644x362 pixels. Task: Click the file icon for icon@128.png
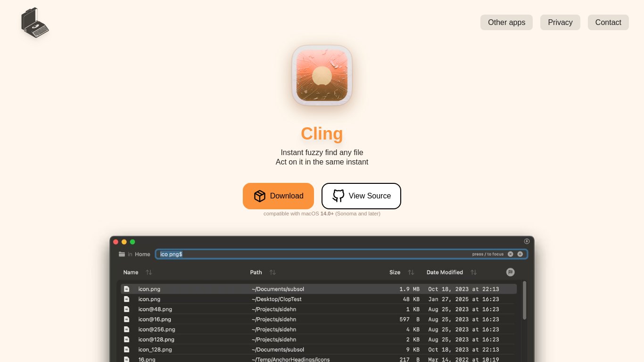126,339
